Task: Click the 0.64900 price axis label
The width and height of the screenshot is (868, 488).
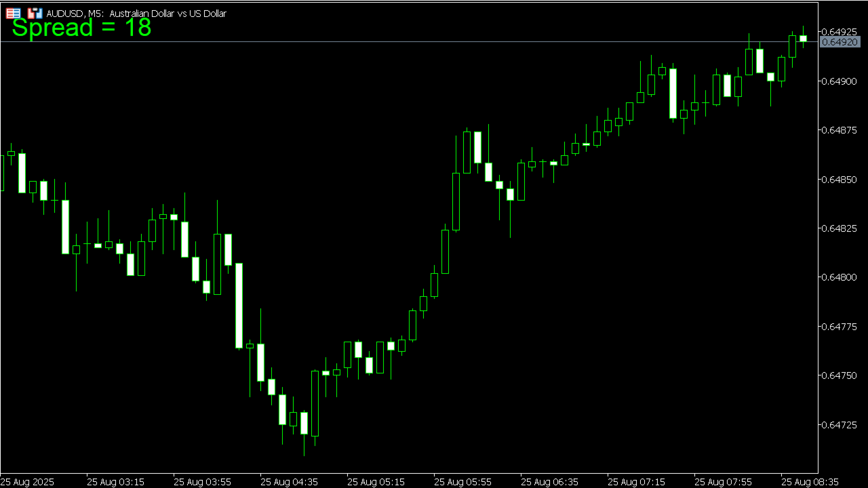Action: pyautogui.click(x=840, y=81)
